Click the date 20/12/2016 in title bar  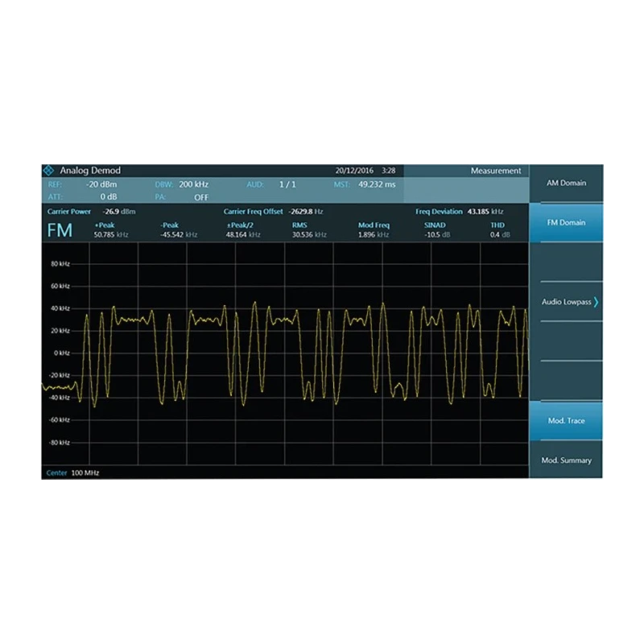(x=354, y=171)
